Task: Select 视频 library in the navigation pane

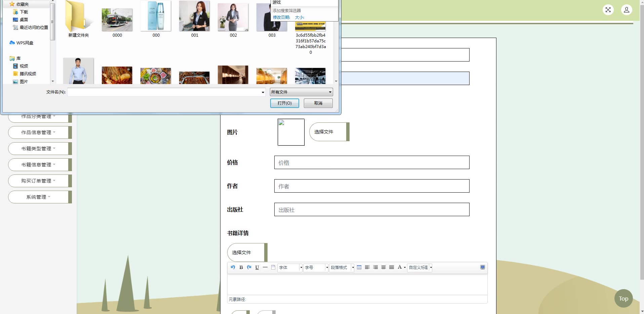Action: pyautogui.click(x=21, y=66)
